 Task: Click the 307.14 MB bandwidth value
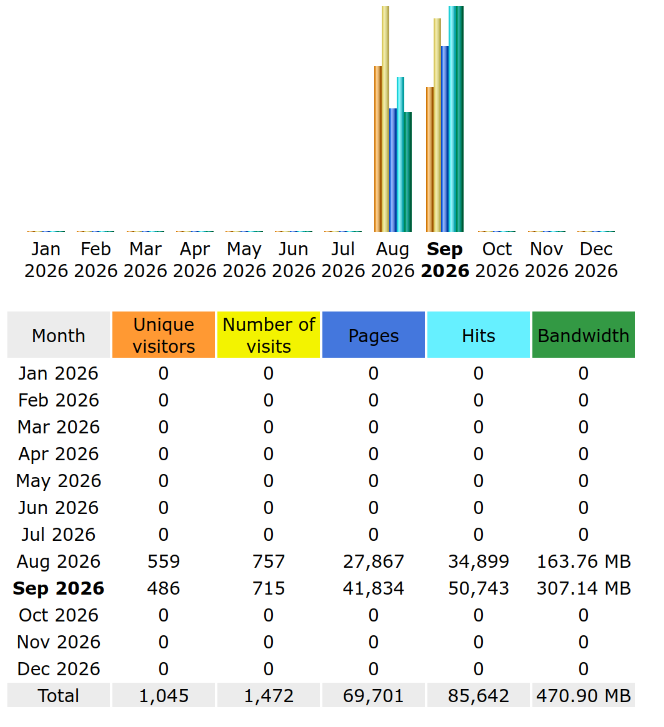pos(583,588)
